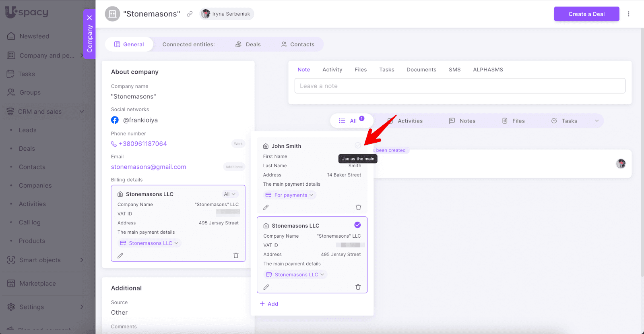Switch to the Deals tab
This screenshot has height=334, width=644.
click(248, 44)
